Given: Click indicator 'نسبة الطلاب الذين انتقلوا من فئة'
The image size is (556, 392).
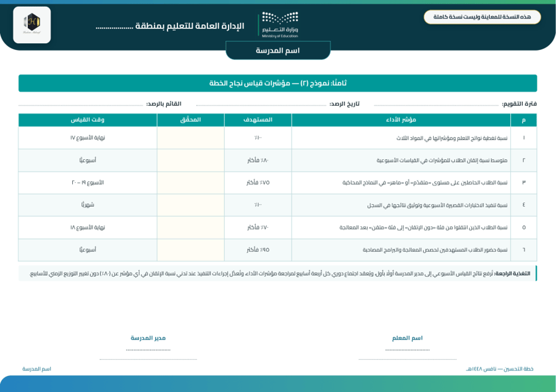Looking at the screenshot, I should (423, 228).
